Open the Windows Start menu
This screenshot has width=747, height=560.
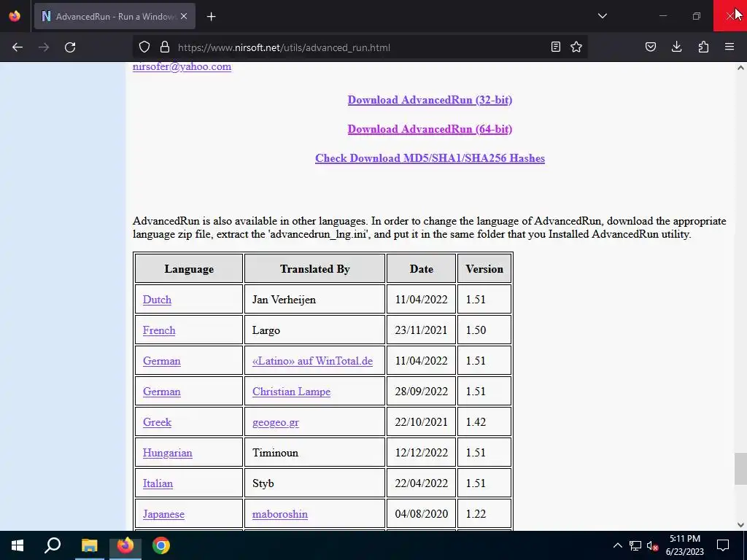click(x=18, y=545)
